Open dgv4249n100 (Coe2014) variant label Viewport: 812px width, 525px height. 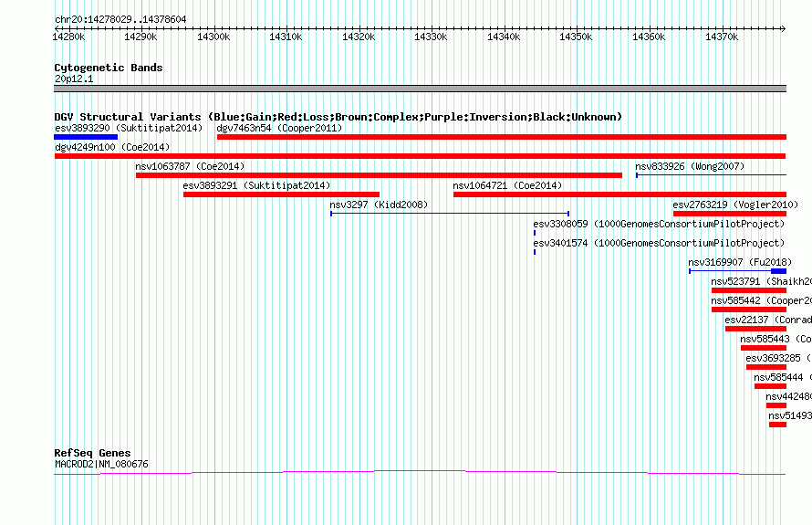click(112, 147)
